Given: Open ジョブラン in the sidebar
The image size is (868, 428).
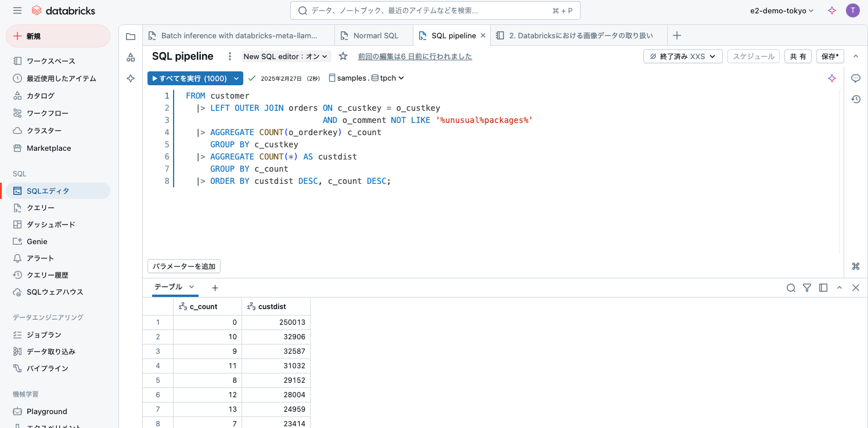Looking at the screenshot, I should [58, 335].
